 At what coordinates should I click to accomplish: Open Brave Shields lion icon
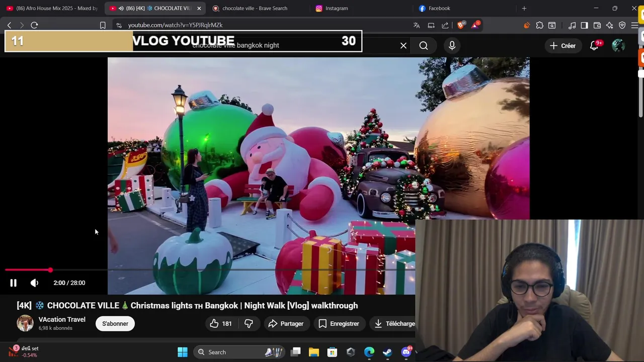pos(461,25)
